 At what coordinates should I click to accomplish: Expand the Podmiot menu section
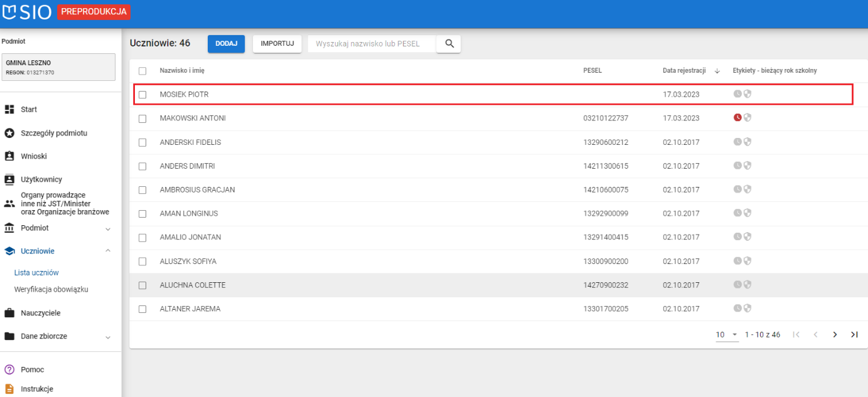pos(107,228)
